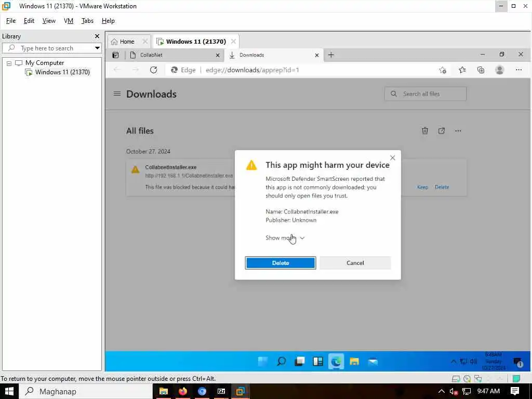Screen dimensions: 532x399
Task: Open Chromium on the host taskbar
Action: coord(202,391)
